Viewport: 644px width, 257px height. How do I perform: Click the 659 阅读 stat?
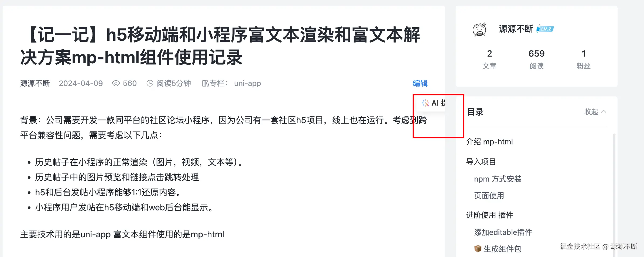click(x=536, y=59)
